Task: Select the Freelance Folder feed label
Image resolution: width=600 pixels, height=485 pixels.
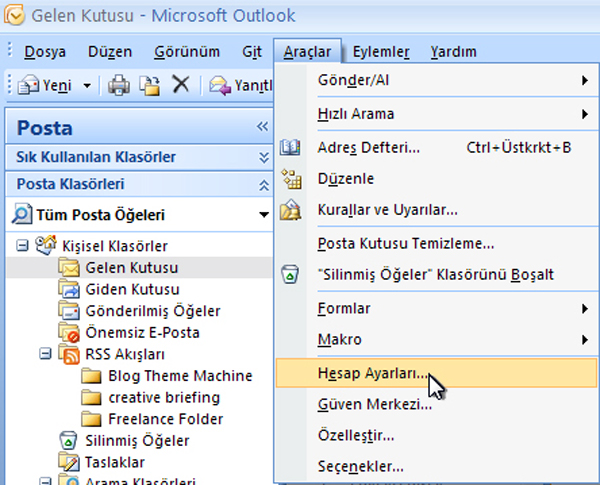Action: [x=165, y=419]
